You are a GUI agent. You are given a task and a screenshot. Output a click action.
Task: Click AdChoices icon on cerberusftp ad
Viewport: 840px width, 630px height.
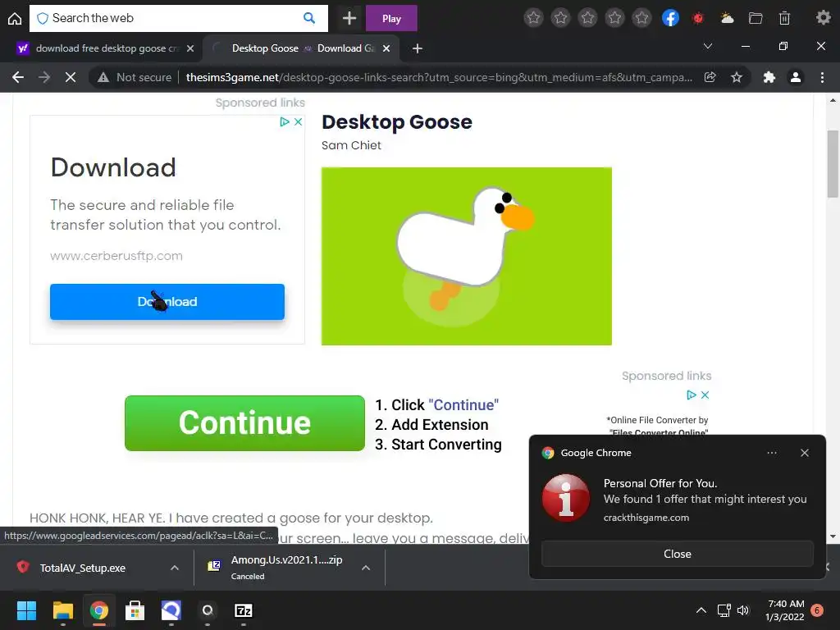pos(285,121)
